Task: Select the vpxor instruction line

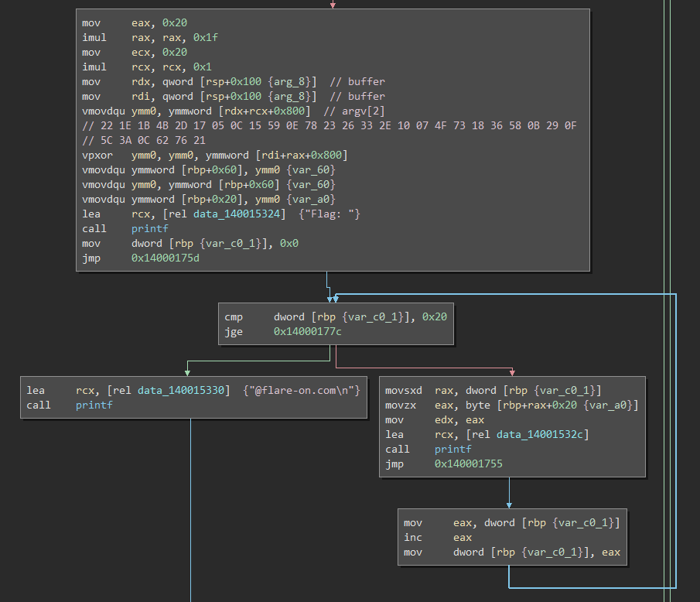Action: (215, 155)
